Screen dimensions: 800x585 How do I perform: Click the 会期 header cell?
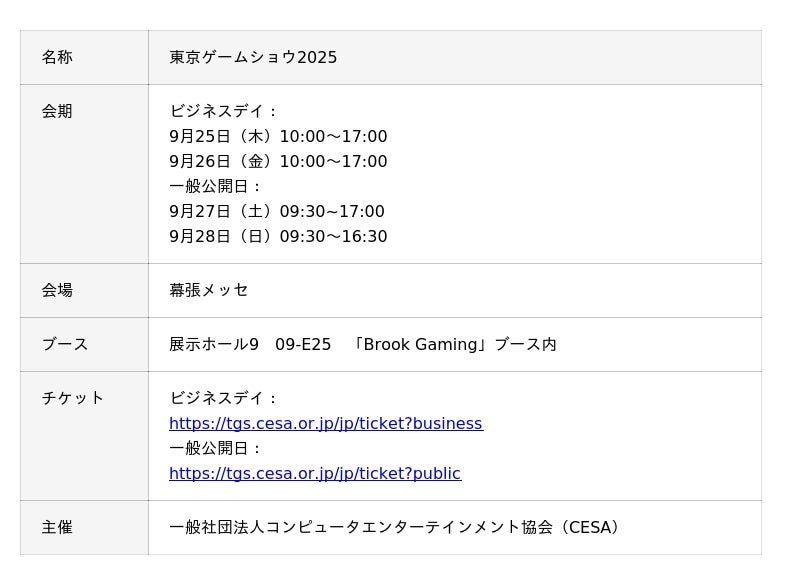[57, 111]
